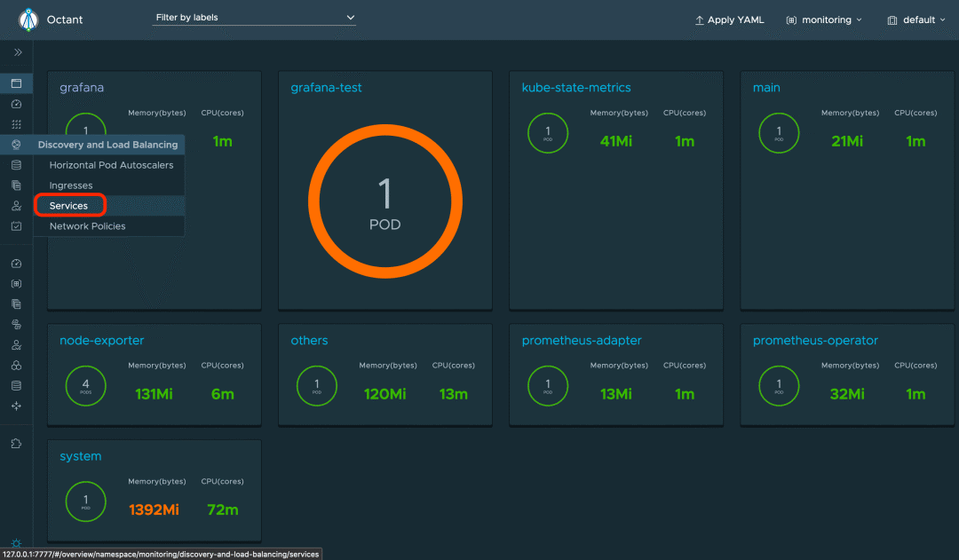Select Discovery and Load Balancing menu header
This screenshot has width=959, height=560.
click(107, 145)
